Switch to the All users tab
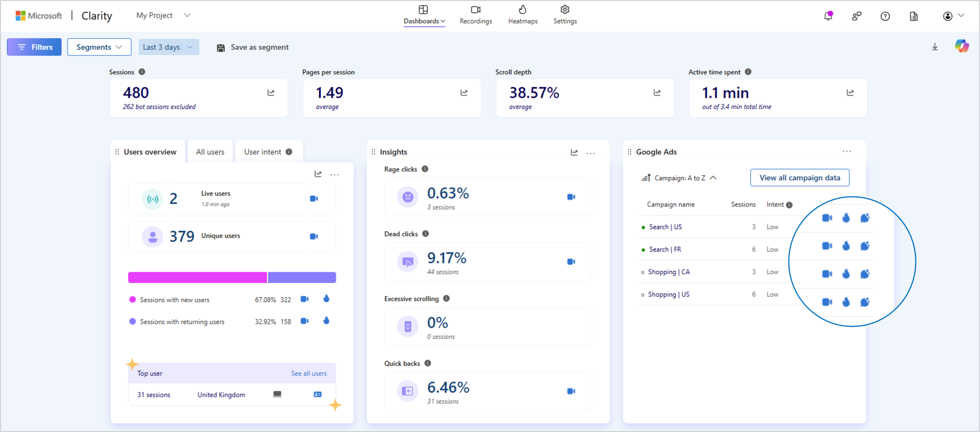980x432 pixels. coord(210,152)
